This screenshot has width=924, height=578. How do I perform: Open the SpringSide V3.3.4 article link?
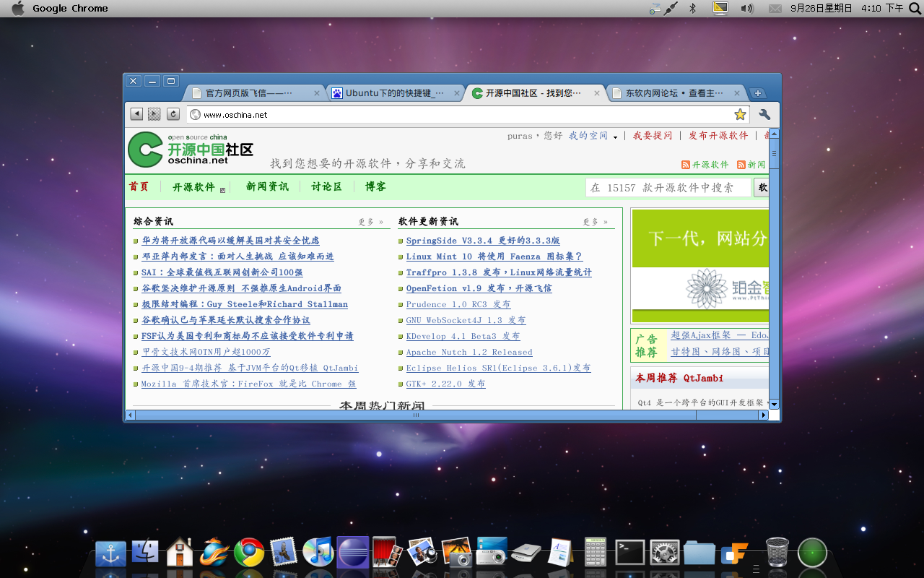point(483,241)
